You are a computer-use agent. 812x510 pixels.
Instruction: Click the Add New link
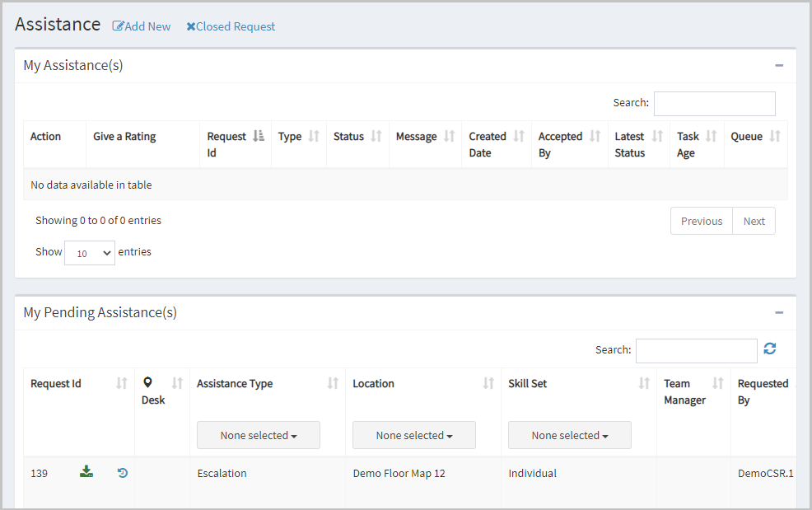click(142, 26)
